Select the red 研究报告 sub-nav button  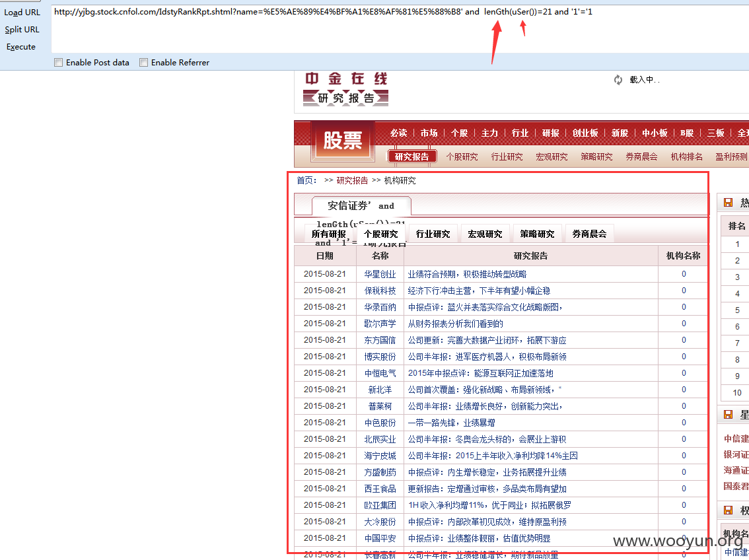point(412,157)
